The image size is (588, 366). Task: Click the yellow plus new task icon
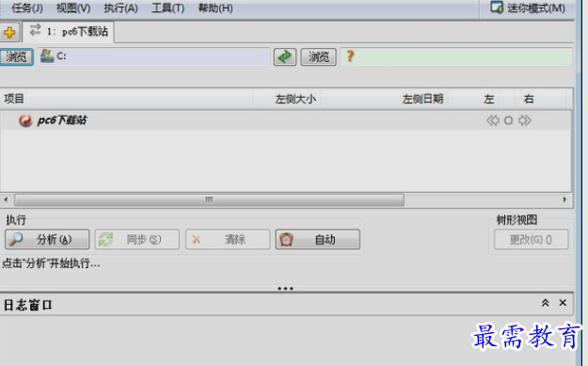coord(9,33)
